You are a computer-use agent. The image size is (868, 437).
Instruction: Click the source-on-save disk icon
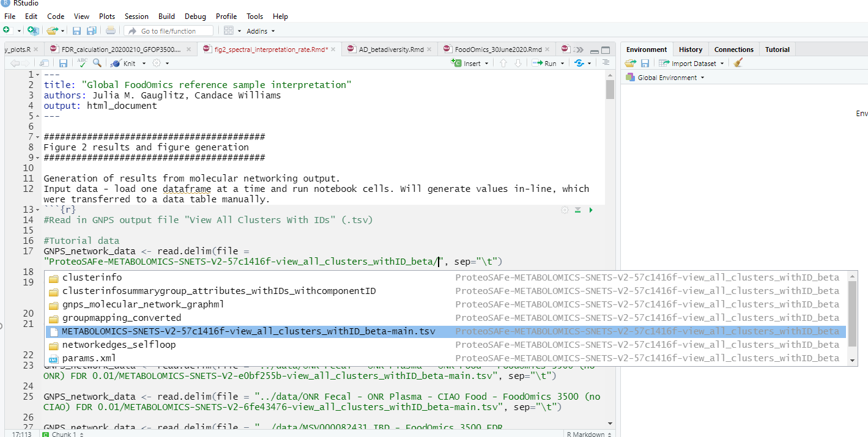(64, 63)
